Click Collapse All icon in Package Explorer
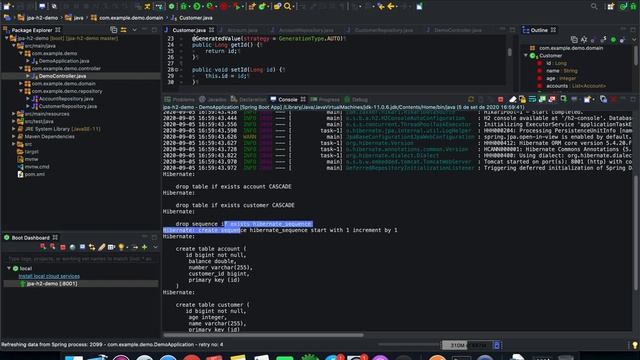The width and height of the screenshot is (640, 360). 113,30
